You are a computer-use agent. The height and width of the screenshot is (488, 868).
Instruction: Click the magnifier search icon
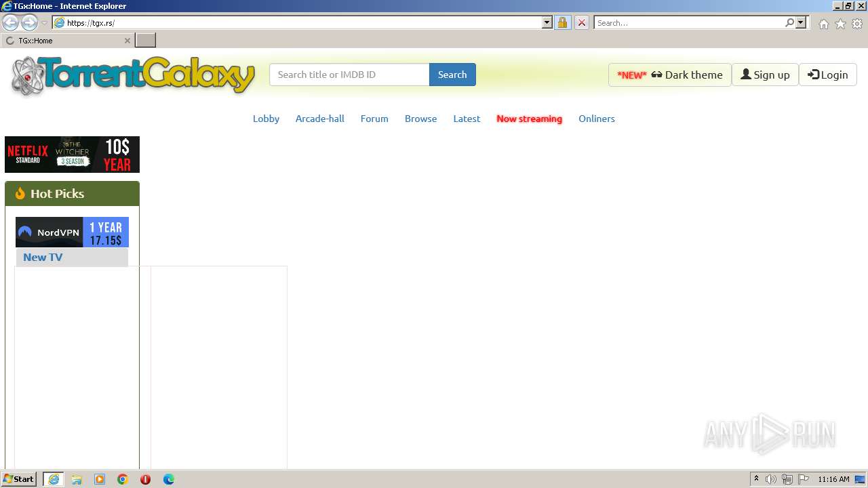789,22
